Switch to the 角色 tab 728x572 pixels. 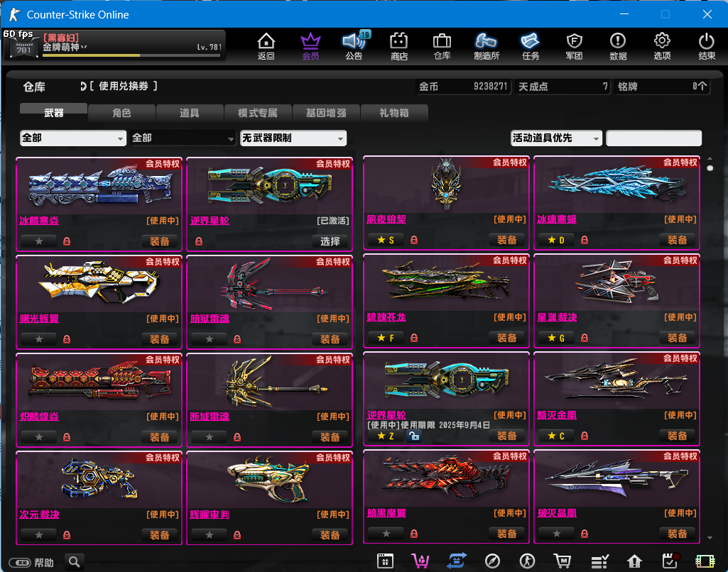click(x=121, y=113)
